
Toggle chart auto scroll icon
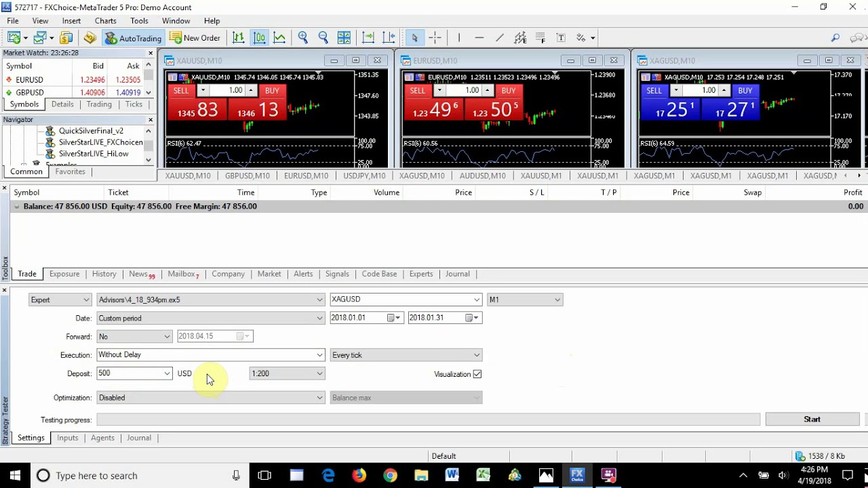point(368,38)
